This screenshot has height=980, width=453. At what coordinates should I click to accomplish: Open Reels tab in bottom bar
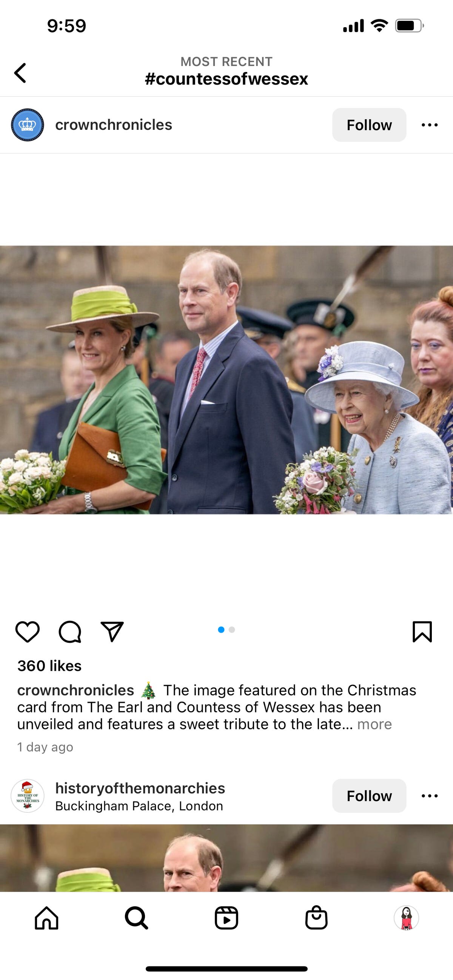tap(226, 918)
